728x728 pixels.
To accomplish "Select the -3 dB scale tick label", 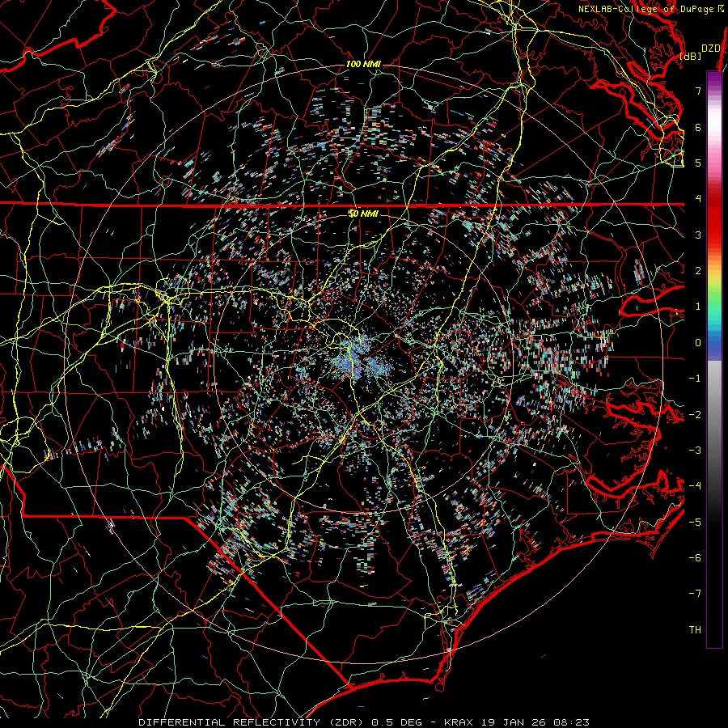I will click(695, 450).
